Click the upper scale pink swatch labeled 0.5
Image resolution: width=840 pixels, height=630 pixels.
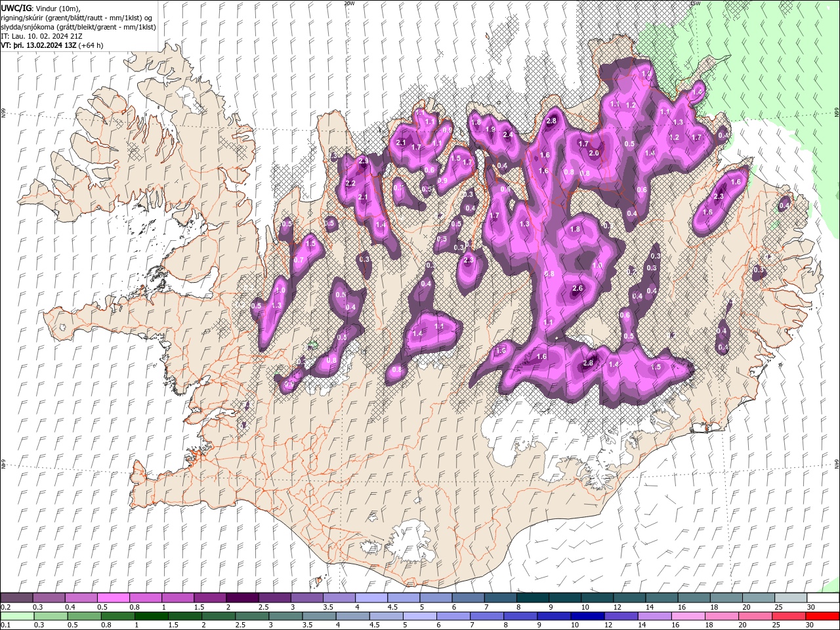[113, 598]
